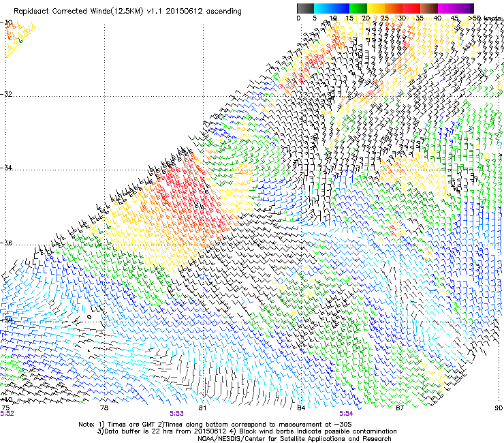Click the -32 latitude axis label
Viewport: 504px width, 443px height.
pyautogui.click(x=6, y=94)
